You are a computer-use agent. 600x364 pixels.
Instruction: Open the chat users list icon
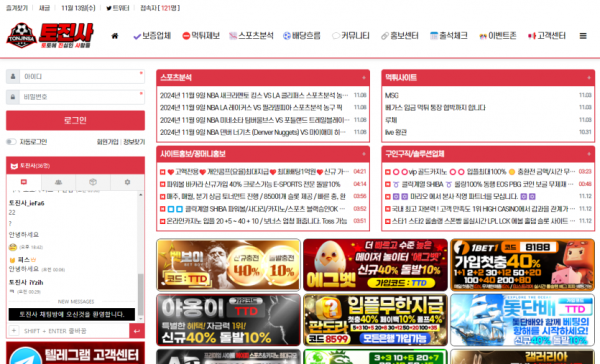click(58, 182)
